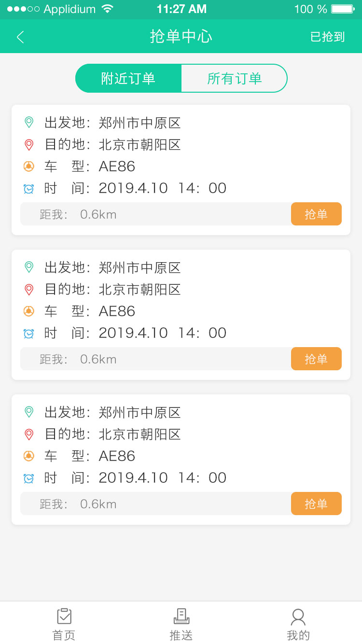
Task: Click orange steering wheel icon in third order
Action: [x=29, y=456]
